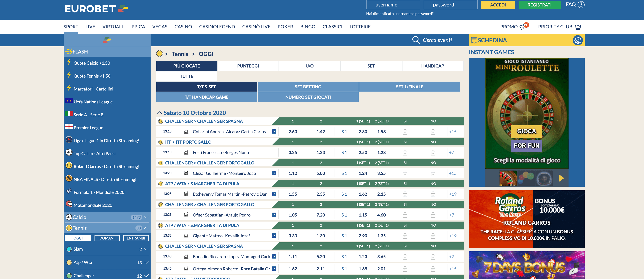Click the tennis ball breadcrumb icon

pyautogui.click(x=160, y=54)
